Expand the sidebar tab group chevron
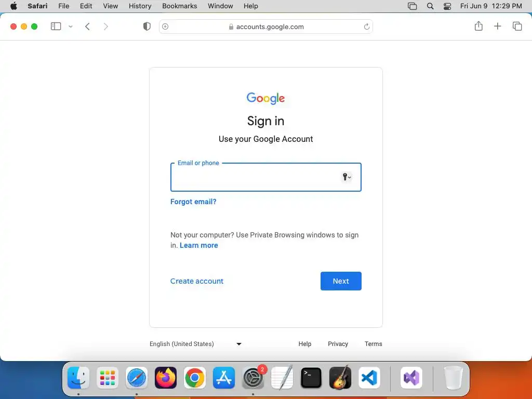Image resolution: width=532 pixels, height=399 pixels. 71,26
